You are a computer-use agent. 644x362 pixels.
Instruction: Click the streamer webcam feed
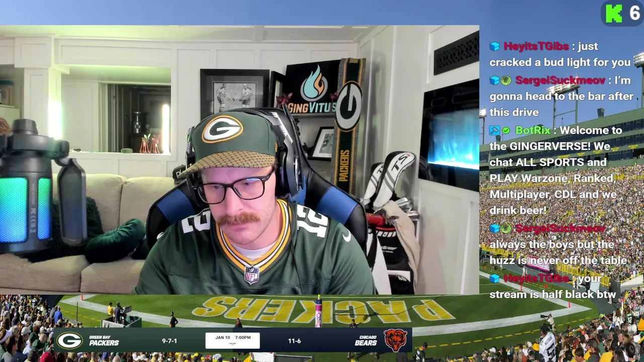click(239, 160)
